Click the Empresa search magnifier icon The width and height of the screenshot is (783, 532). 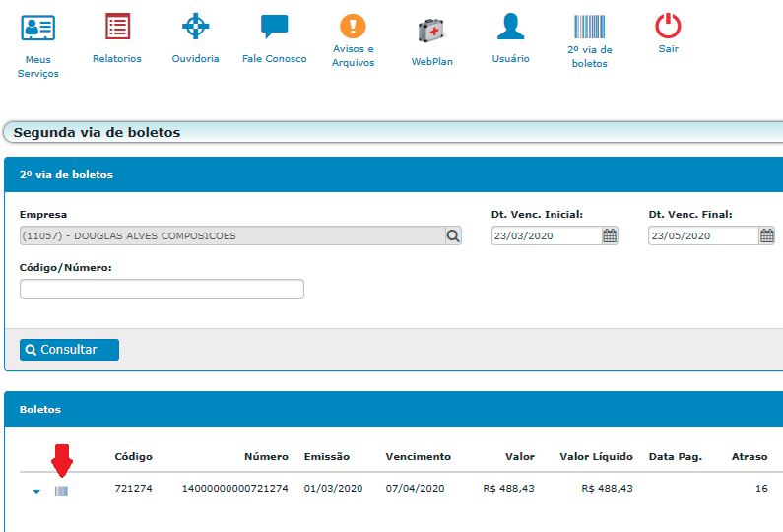pyautogui.click(x=453, y=235)
